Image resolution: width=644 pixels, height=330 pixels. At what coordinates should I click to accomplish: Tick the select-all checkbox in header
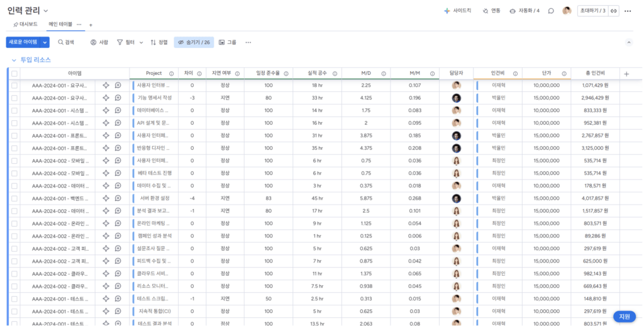pos(14,74)
